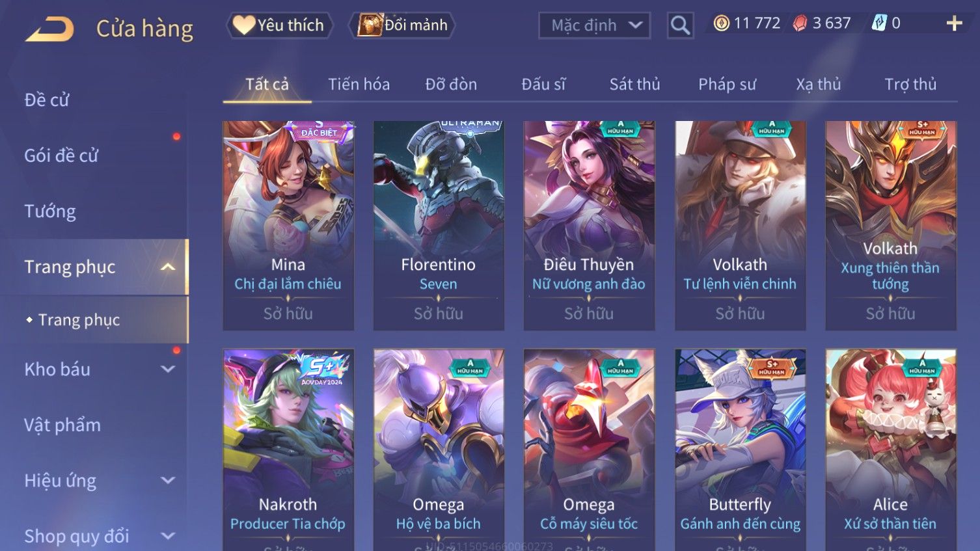Select the Florentino Seven skin card
The width and height of the screenshot is (980, 551).
[439, 225]
